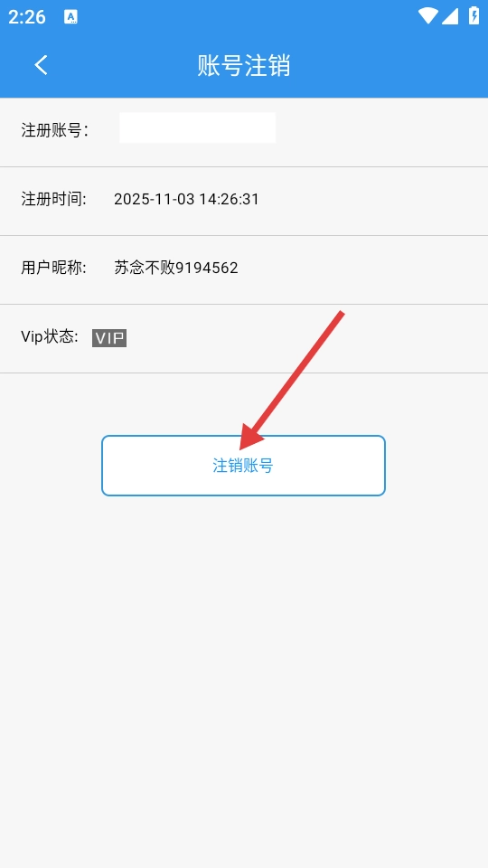488x868 pixels.
Task: Tap the Vip状态 label
Action: point(50,336)
